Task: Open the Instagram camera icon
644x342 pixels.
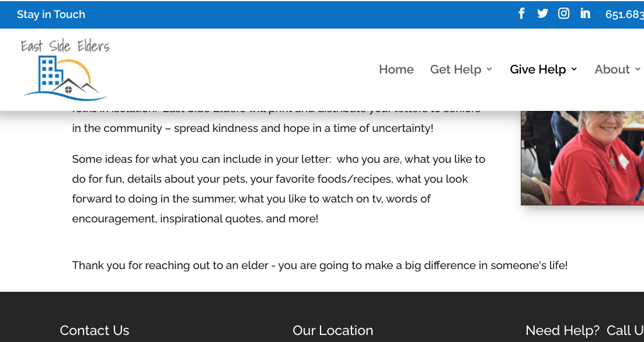Action: [563, 13]
